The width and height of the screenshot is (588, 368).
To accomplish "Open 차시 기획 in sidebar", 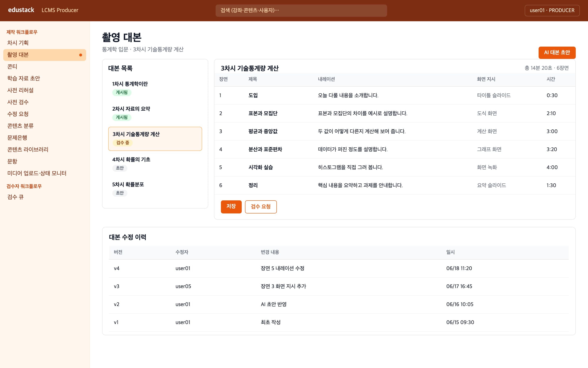I will pyautogui.click(x=45, y=43).
